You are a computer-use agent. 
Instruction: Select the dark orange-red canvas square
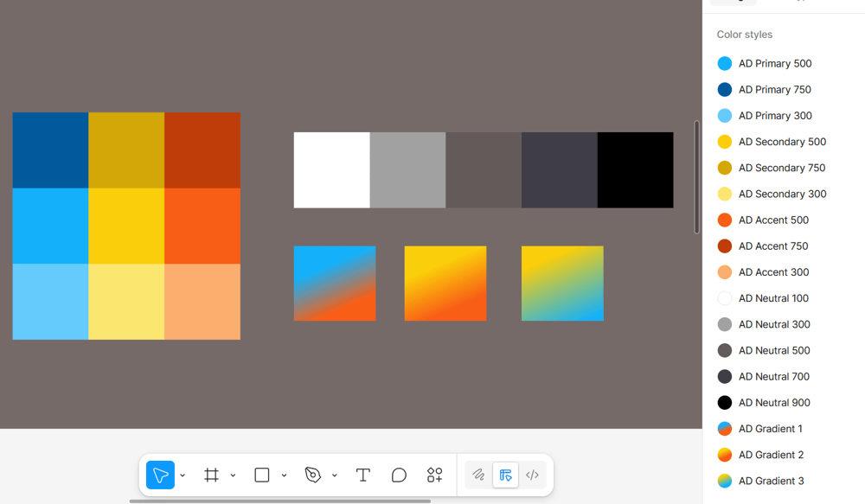click(x=202, y=150)
